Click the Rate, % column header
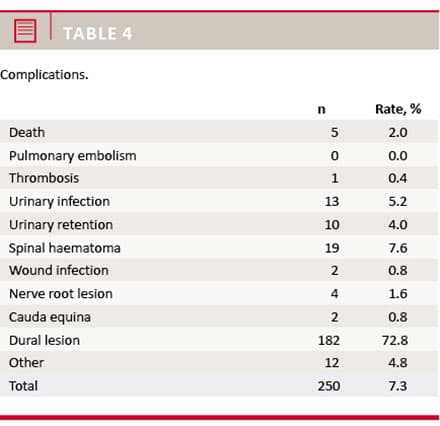This screenshot has height=426, width=440. pos(398,109)
